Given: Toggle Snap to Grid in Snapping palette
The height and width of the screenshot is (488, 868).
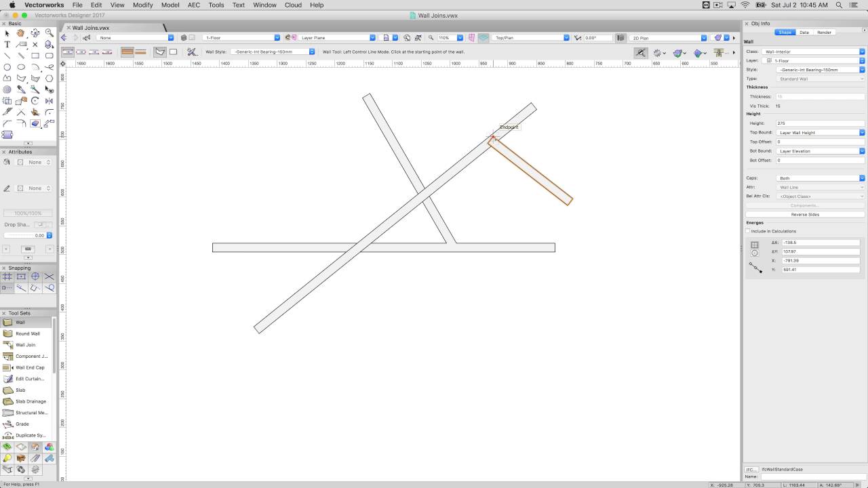Looking at the screenshot, I should [x=7, y=277].
